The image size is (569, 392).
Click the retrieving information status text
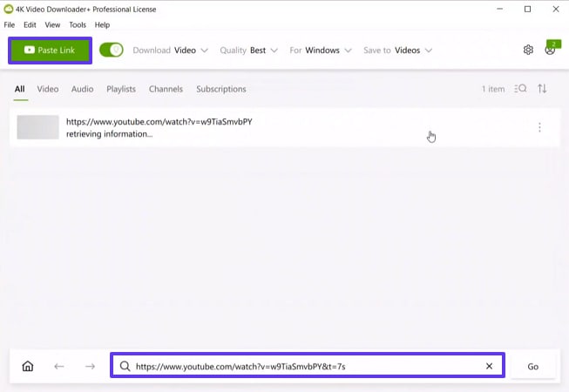[109, 134]
